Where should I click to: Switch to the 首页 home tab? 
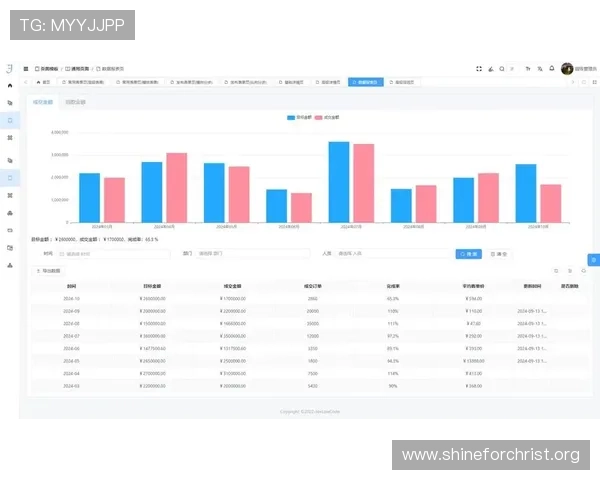42,82
